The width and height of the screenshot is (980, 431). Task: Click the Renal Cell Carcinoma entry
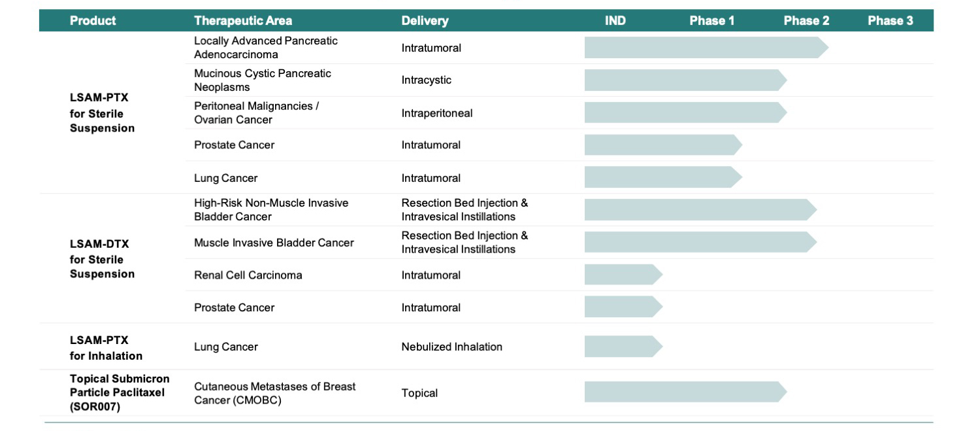pyautogui.click(x=248, y=275)
